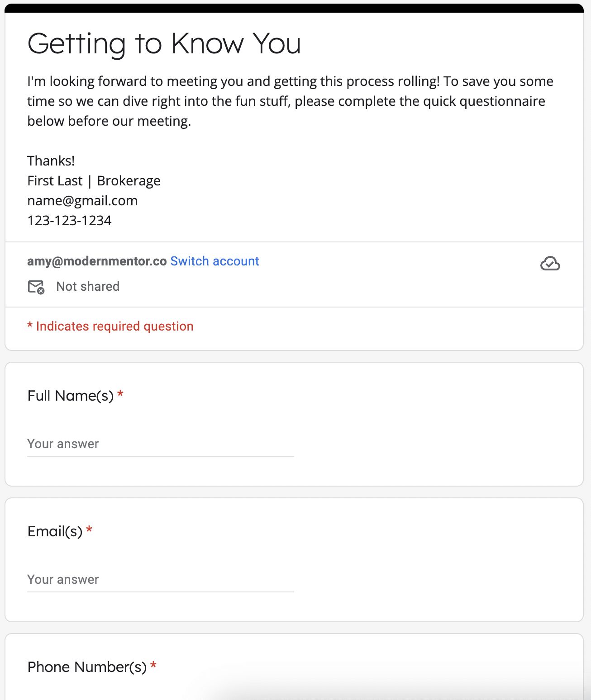Click the "Full Name(s)" question label
This screenshot has width=591, height=700.
click(71, 396)
